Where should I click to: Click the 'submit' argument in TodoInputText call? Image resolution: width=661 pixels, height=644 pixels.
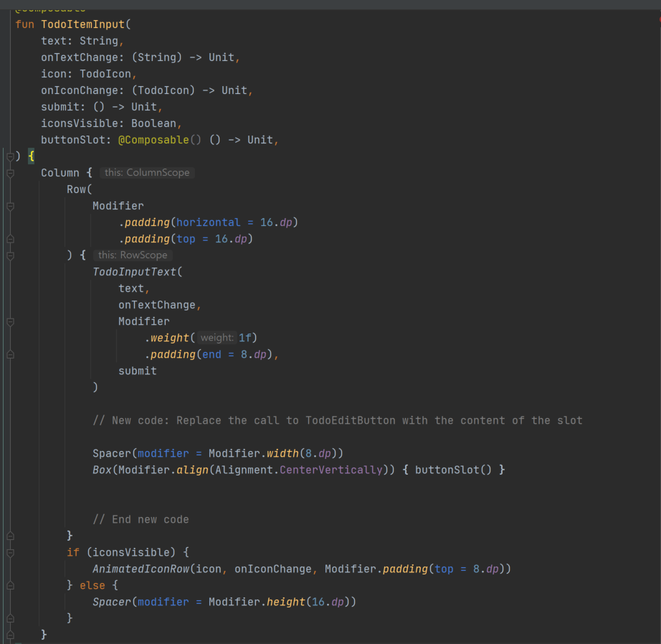pyautogui.click(x=138, y=371)
